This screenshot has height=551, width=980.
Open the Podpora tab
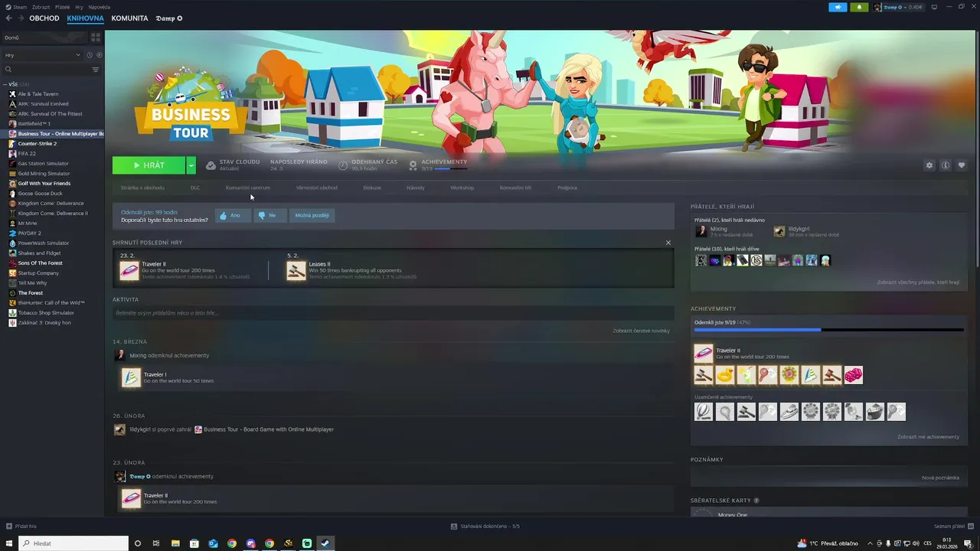click(x=567, y=187)
